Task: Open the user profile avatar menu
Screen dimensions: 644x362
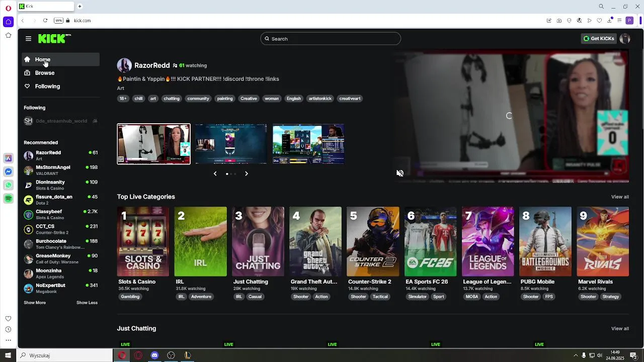Action: click(625, 39)
